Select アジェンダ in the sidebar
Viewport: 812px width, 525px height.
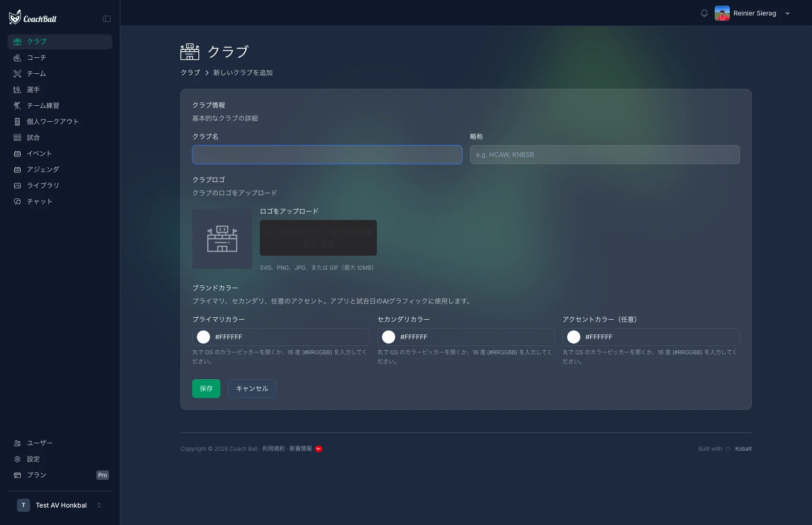coord(60,169)
